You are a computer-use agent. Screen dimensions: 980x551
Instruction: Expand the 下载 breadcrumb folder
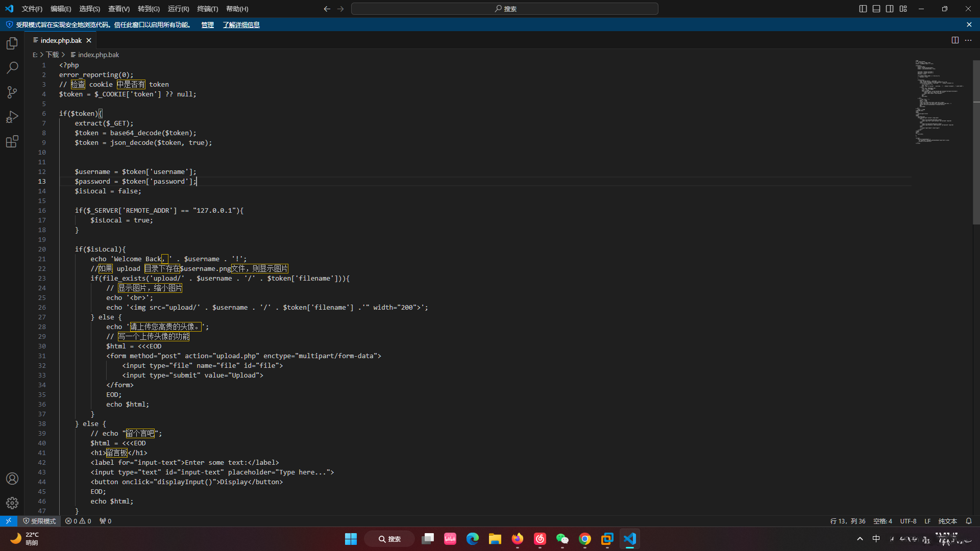[53, 55]
